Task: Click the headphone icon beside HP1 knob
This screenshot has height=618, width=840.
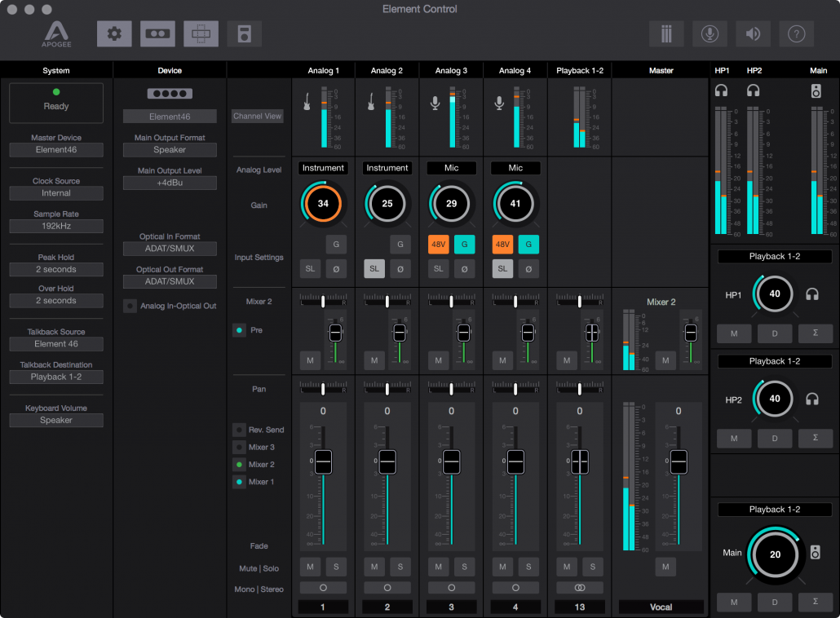Action: (811, 294)
